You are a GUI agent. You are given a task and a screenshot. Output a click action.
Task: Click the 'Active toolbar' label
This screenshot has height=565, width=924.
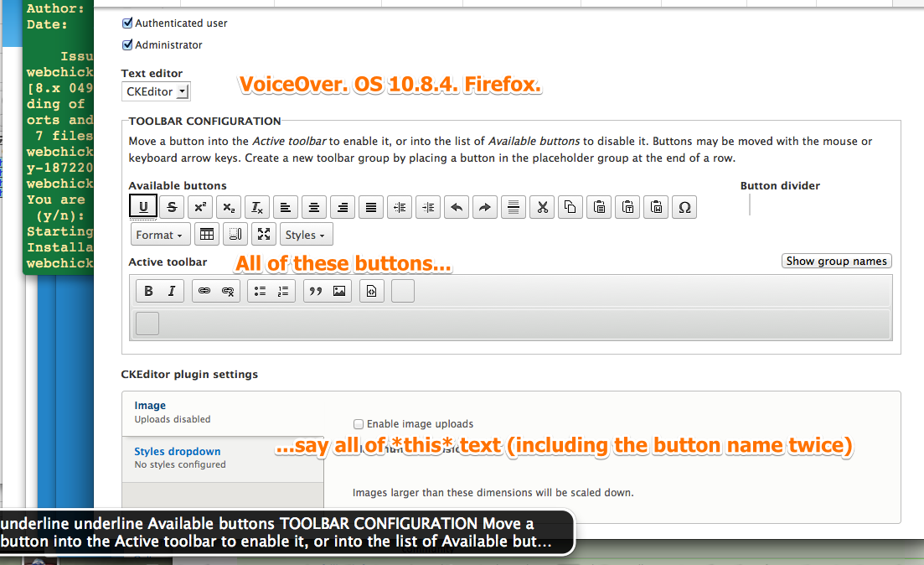[168, 262]
